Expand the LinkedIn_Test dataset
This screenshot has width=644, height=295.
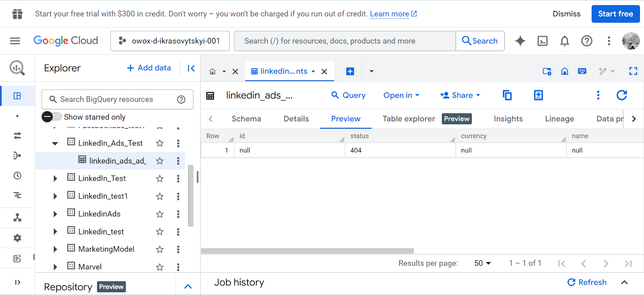(x=55, y=178)
